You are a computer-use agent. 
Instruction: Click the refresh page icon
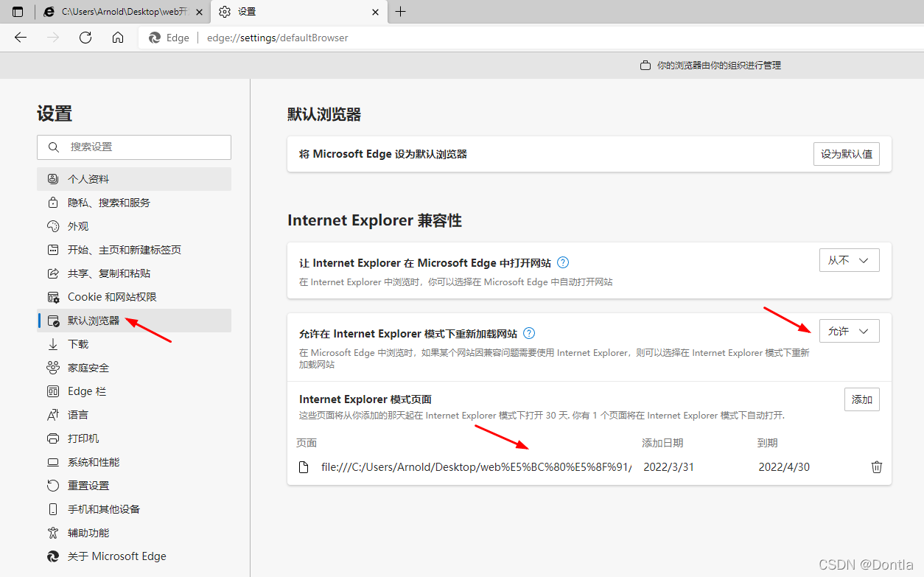click(x=85, y=38)
